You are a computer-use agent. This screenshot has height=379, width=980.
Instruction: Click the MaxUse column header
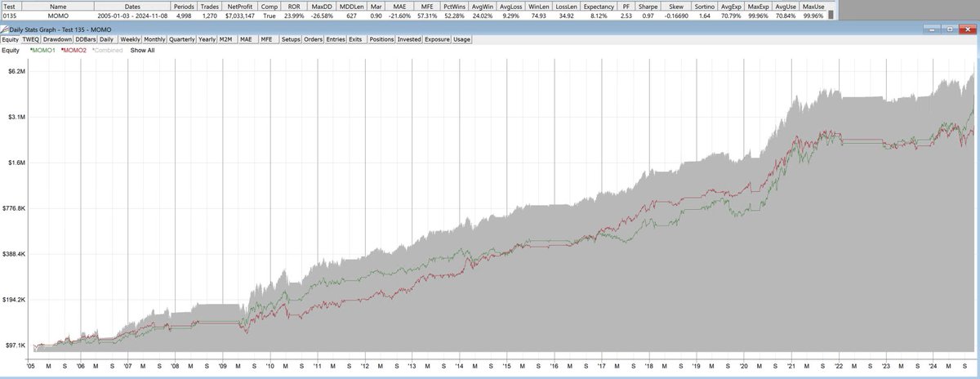pos(813,7)
